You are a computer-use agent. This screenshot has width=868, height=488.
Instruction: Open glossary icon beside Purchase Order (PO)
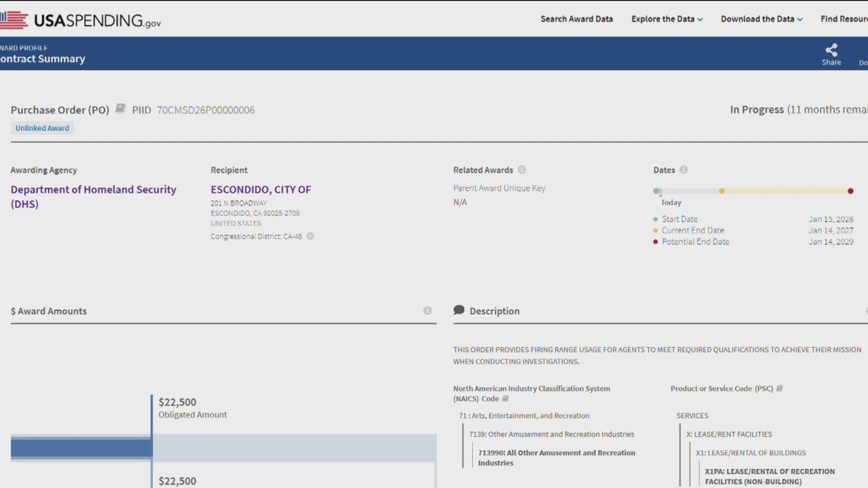click(120, 110)
